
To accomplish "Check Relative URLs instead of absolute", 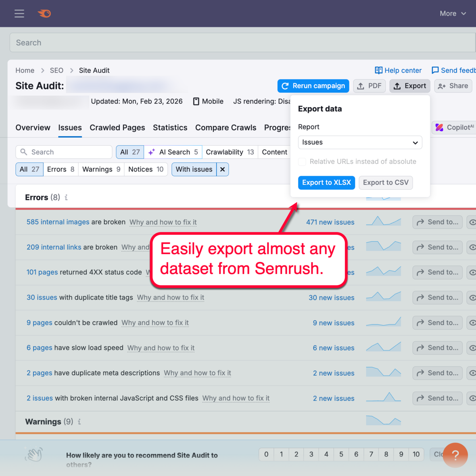I will pos(302,161).
